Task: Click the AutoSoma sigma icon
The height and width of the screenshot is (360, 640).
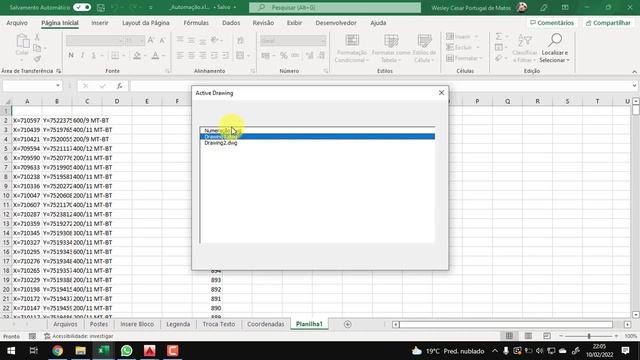Action: (499, 37)
